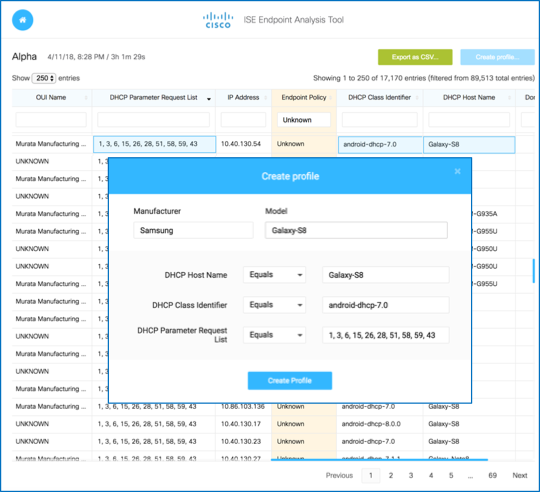Sort by DHCP Parameter Request List column
Screen dimensions: 540x492
point(154,97)
